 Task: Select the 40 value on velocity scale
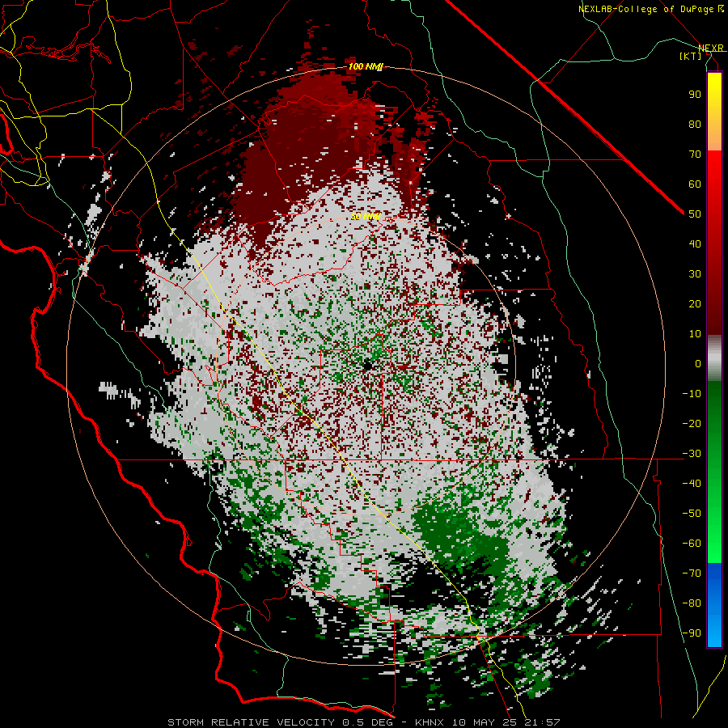[695, 243]
